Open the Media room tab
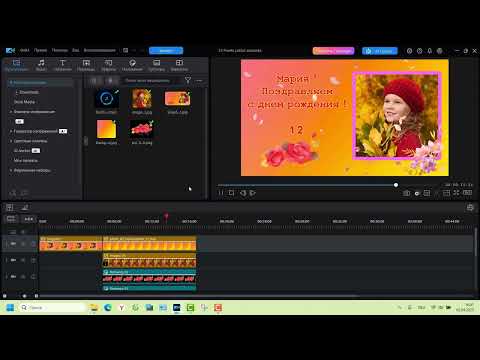The width and height of the screenshot is (480, 360). point(16,65)
